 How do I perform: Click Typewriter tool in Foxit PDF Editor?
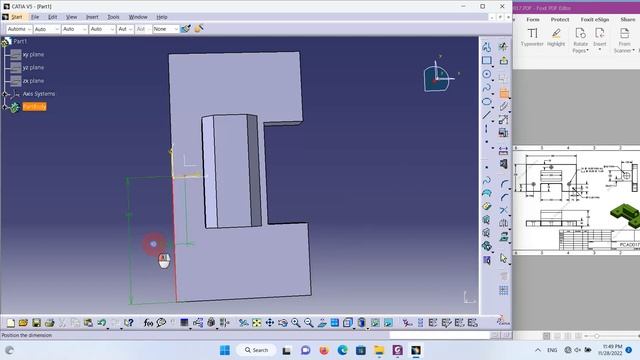pyautogui.click(x=532, y=37)
